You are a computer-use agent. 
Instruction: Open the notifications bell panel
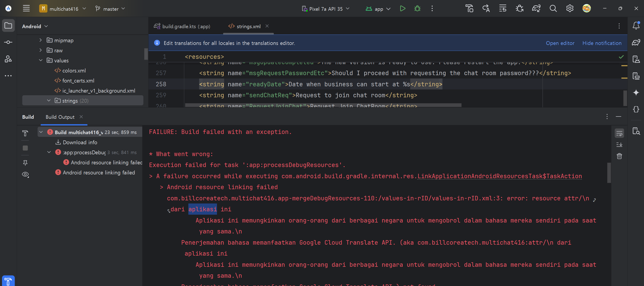pyautogui.click(x=636, y=25)
